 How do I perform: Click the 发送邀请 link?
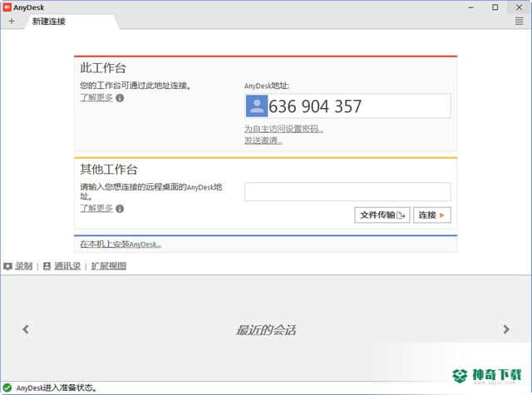click(x=264, y=141)
